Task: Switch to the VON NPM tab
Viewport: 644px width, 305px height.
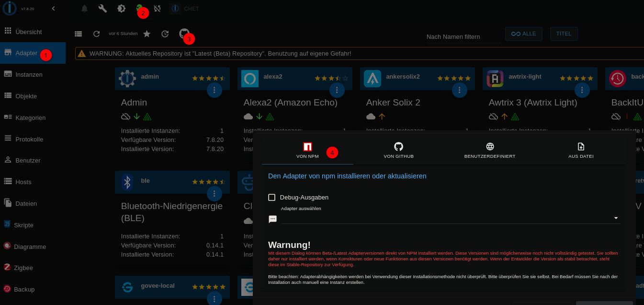Action: click(307, 151)
